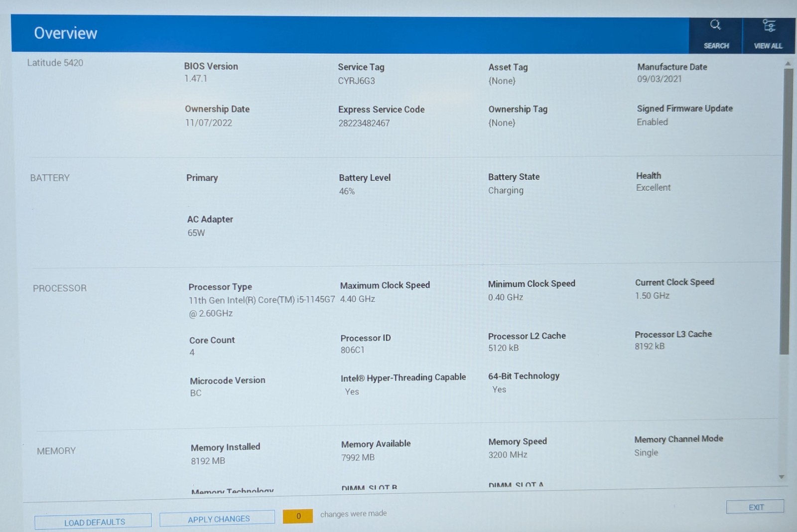
Task: Click the Latitude 5420 model label
Action: [55, 63]
